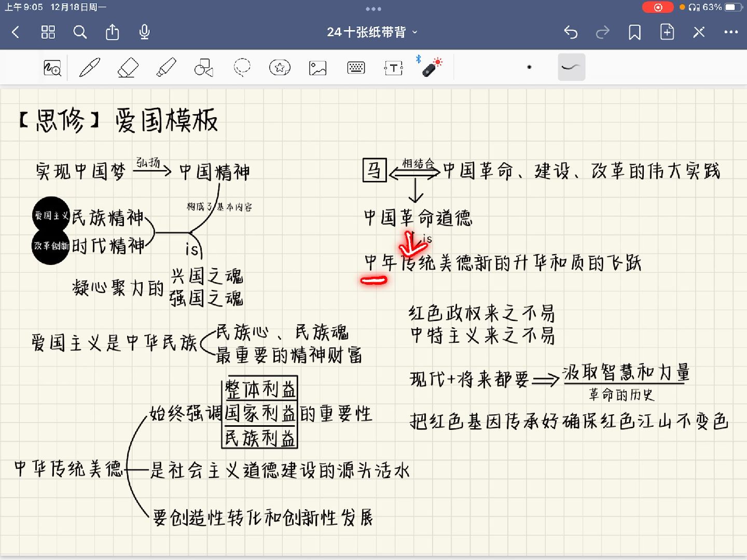Tap the red screen recording indicator

[x=658, y=7]
